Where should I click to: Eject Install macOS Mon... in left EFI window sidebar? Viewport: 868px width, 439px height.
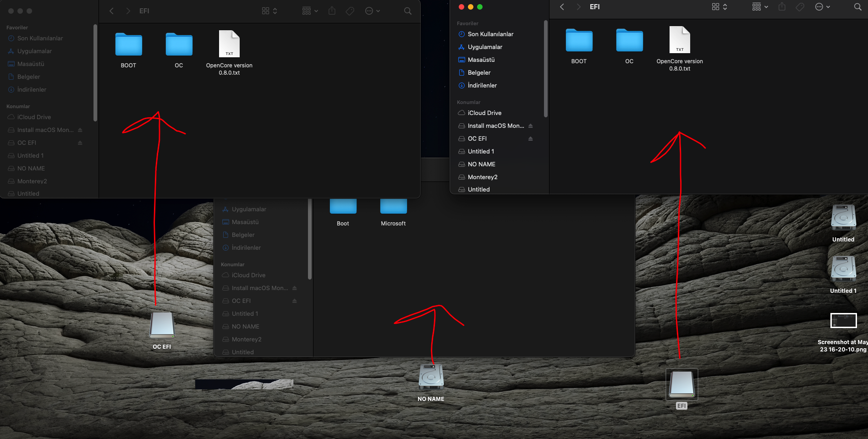tap(80, 130)
